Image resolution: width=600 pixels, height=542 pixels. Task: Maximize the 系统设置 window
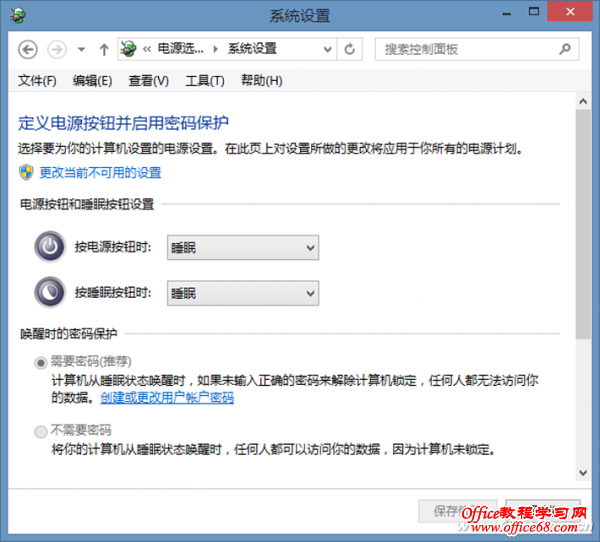pyautogui.click(x=534, y=12)
